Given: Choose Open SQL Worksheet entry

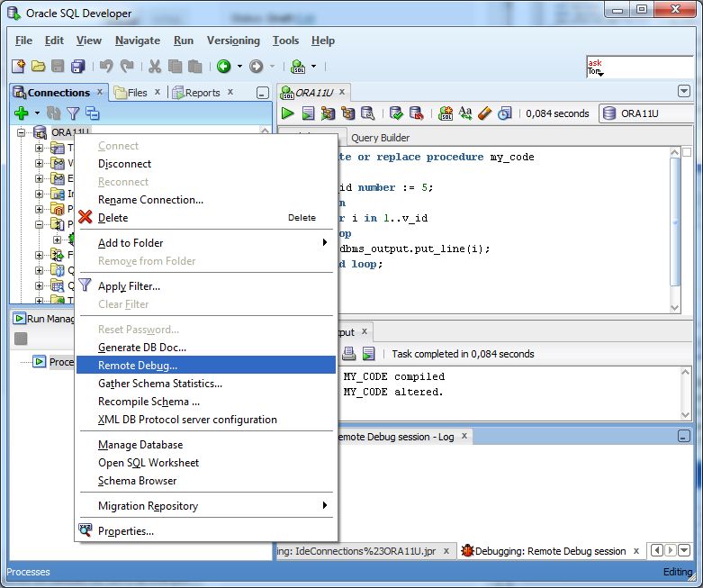Looking at the screenshot, I should (x=206, y=463).
